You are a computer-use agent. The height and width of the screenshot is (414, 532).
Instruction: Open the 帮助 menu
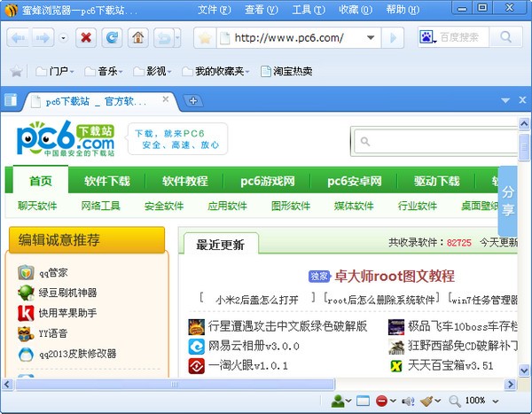point(403,10)
